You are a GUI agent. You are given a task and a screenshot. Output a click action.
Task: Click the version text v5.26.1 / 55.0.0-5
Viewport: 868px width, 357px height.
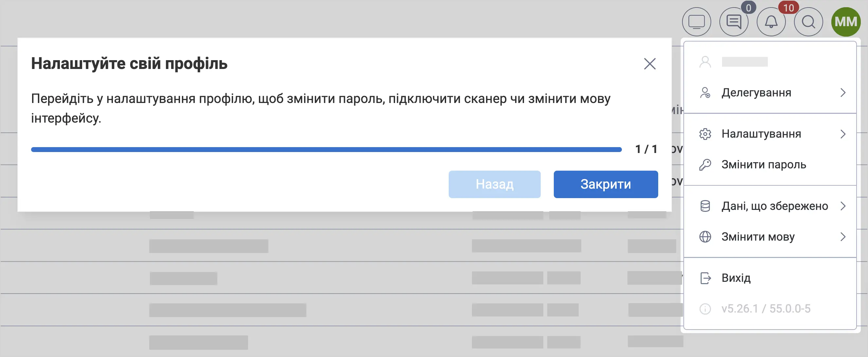pos(766,309)
